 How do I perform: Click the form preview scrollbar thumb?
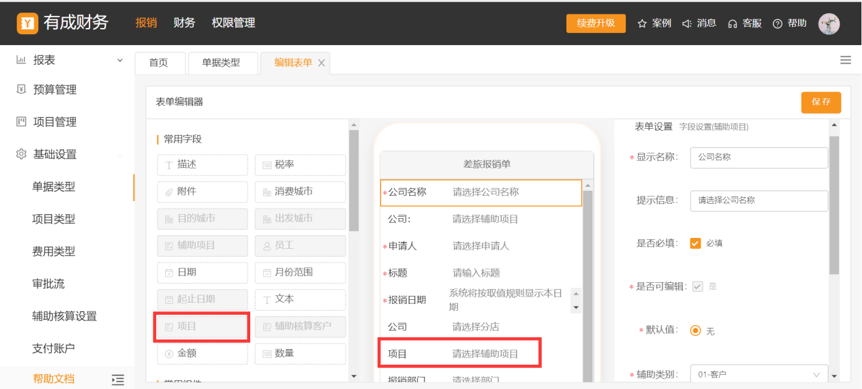[588, 286]
